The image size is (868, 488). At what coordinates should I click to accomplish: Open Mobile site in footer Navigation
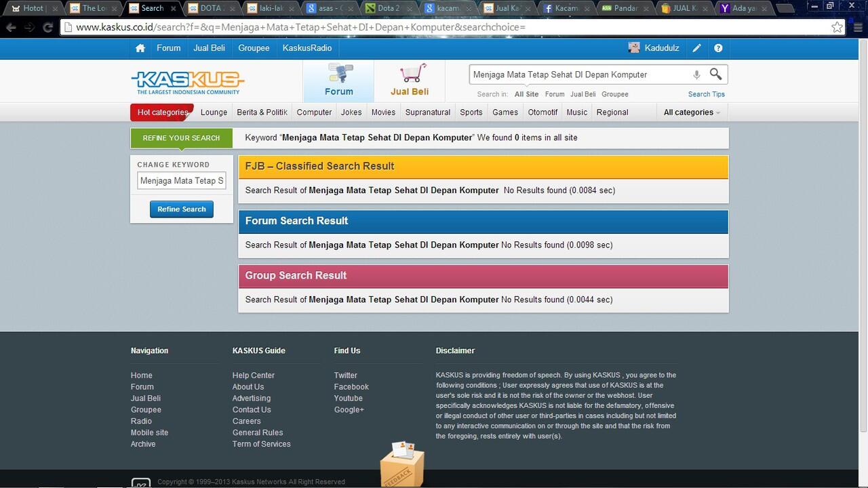tap(149, 432)
